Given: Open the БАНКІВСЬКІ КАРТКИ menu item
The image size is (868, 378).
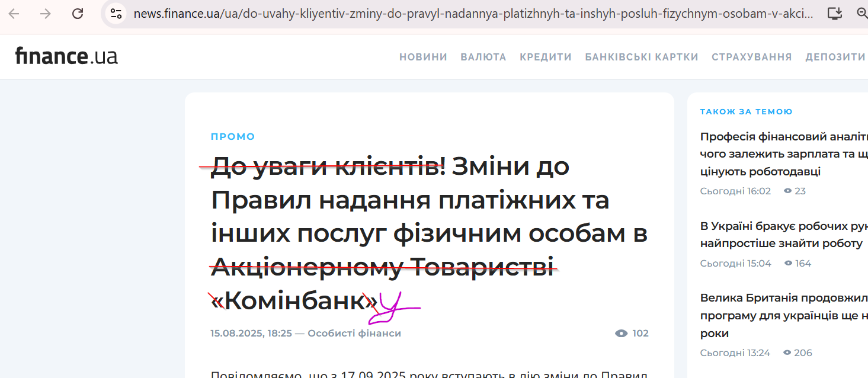Looking at the screenshot, I should tap(642, 57).
